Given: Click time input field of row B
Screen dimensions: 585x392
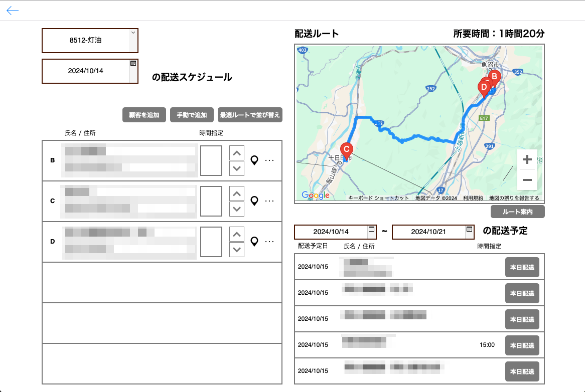Looking at the screenshot, I should [211, 160].
